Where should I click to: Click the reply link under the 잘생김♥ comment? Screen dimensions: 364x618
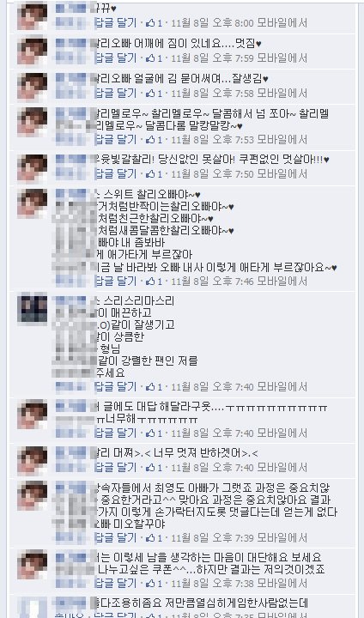pyautogui.click(x=116, y=94)
